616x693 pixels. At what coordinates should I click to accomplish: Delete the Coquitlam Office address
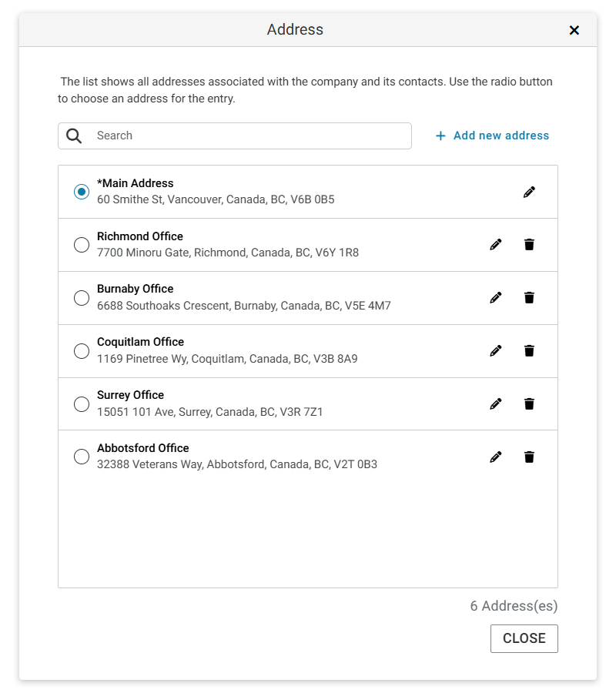[529, 350]
